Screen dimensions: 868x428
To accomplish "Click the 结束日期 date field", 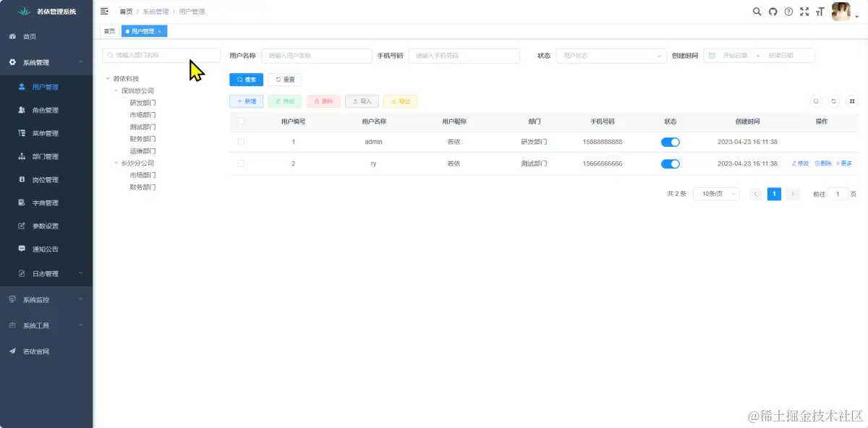I will [x=780, y=56].
